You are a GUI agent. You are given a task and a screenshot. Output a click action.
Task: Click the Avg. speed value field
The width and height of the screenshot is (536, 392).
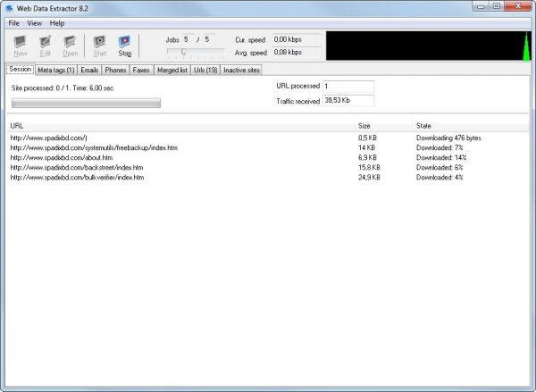297,53
